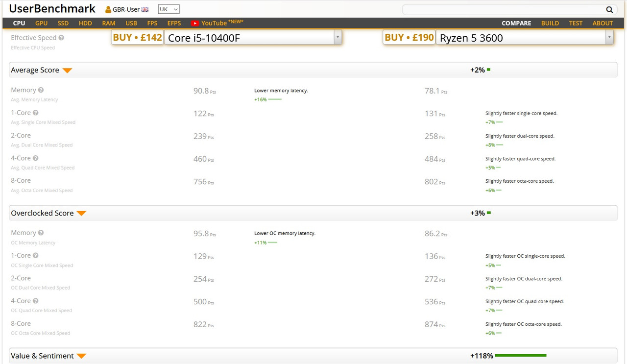The height and width of the screenshot is (364, 627).
Task: Click help icon next to Effective Speed
Action: pos(61,37)
